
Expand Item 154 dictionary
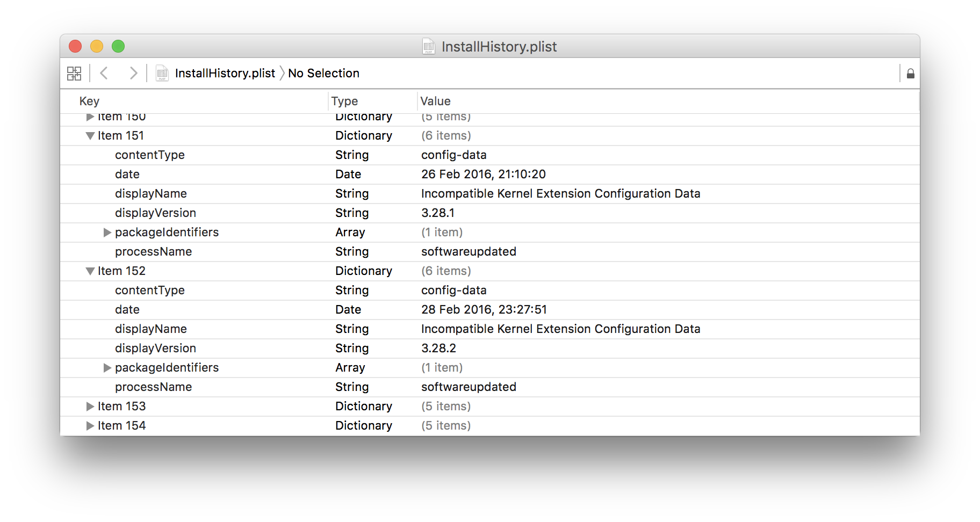pyautogui.click(x=90, y=426)
